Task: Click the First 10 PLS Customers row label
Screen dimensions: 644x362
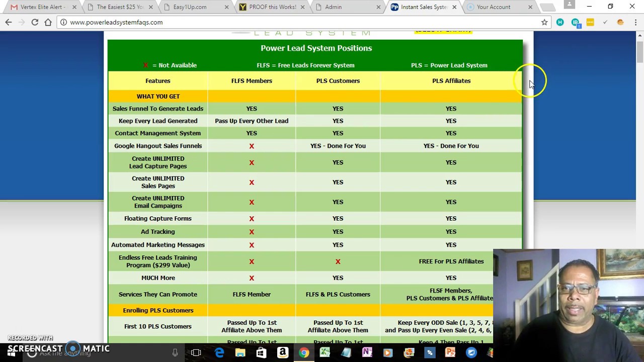Action: pyautogui.click(x=158, y=327)
